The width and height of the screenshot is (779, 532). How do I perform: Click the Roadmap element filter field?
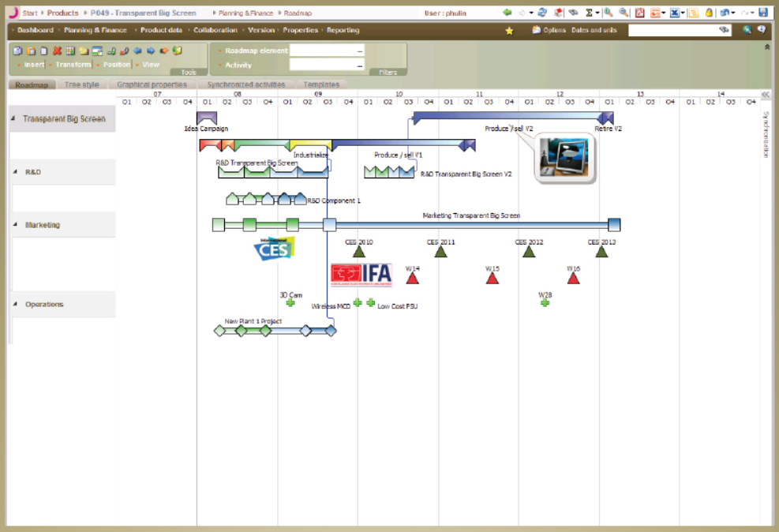(327, 51)
